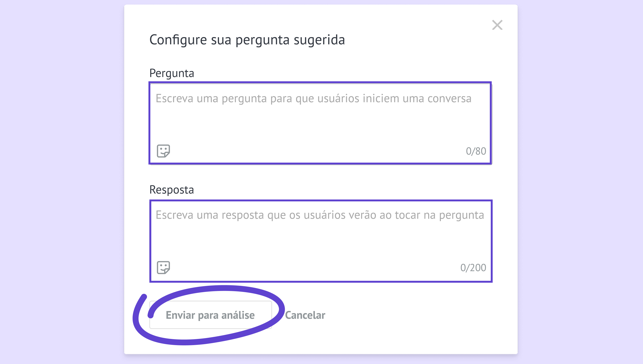This screenshot has width=643, height=364.
Task: Select the smiley sticker icon under the answer
Action: [163, 268]
